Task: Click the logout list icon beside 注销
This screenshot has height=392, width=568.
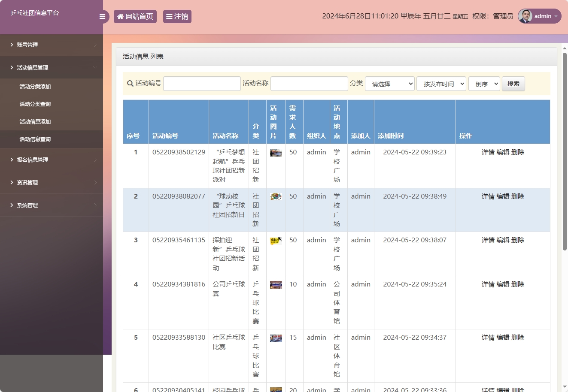Action: pyautogui.click(x=169, y=16)
